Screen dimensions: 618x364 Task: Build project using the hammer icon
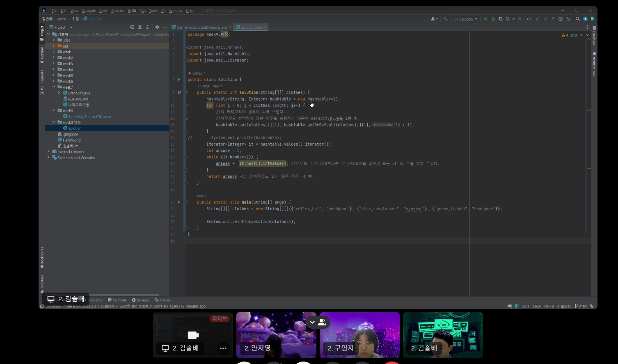[445, 19]
